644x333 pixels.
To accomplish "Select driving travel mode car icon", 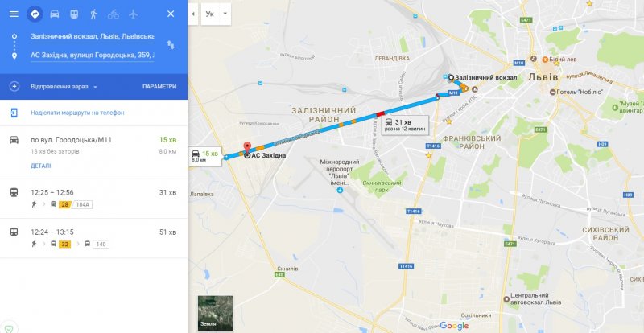I will pyautogui.click(x=54, y=14).
